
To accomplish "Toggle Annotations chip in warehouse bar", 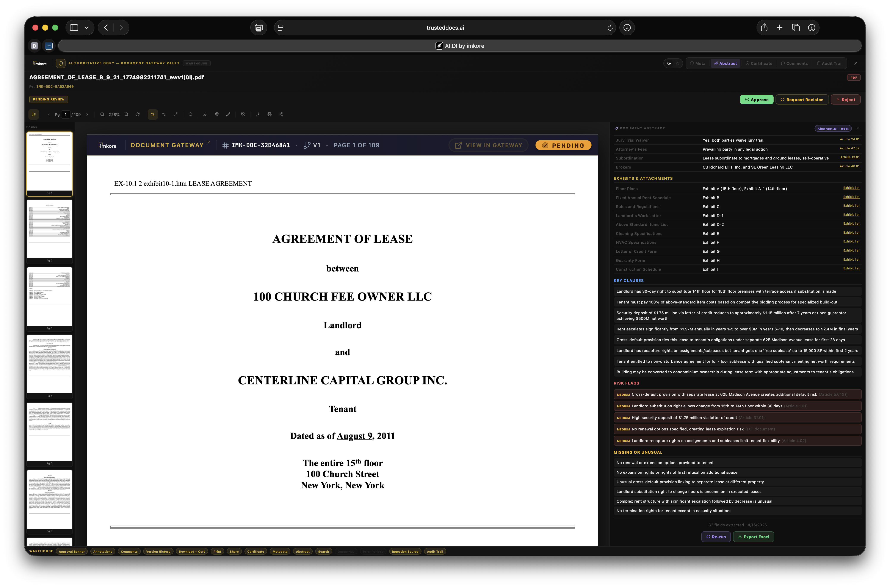I will click(102, 551).
